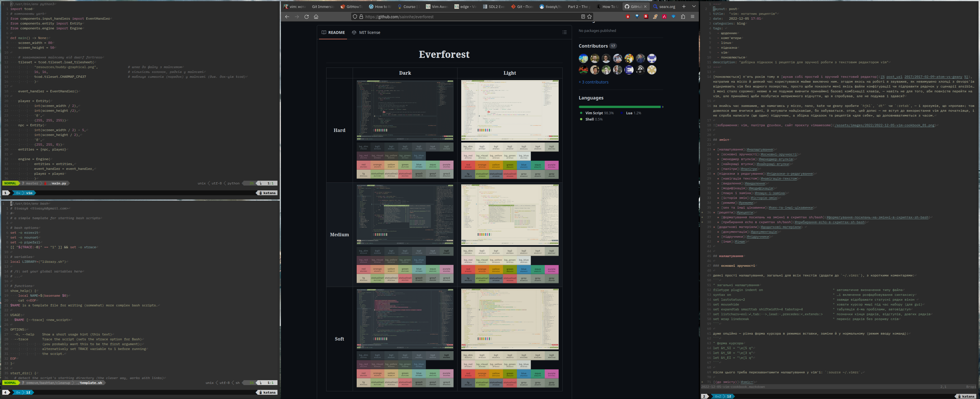Image resolution: width=980 pixels, height=399 pixels.
Task: Open the purple pixel identicon avatar
Action: point(652,58)
